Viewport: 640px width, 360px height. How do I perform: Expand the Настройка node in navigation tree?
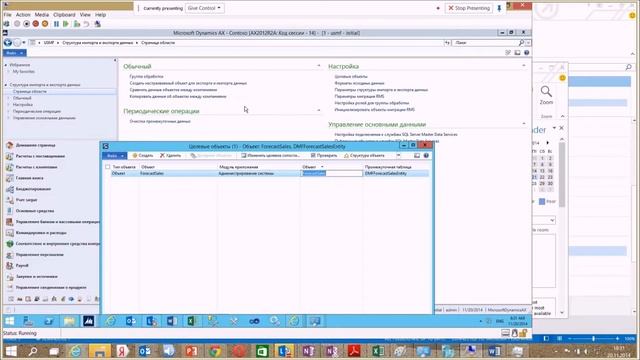coord(8,104)
